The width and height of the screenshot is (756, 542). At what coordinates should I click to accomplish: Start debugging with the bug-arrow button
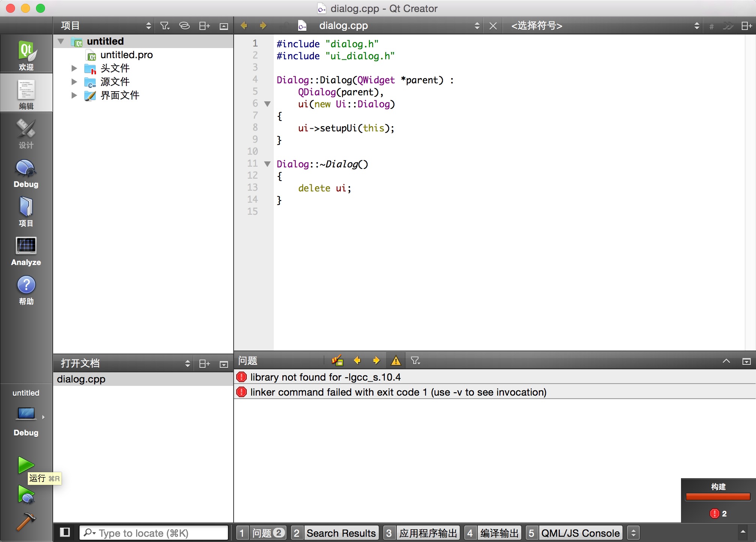(x=25, y=494)
